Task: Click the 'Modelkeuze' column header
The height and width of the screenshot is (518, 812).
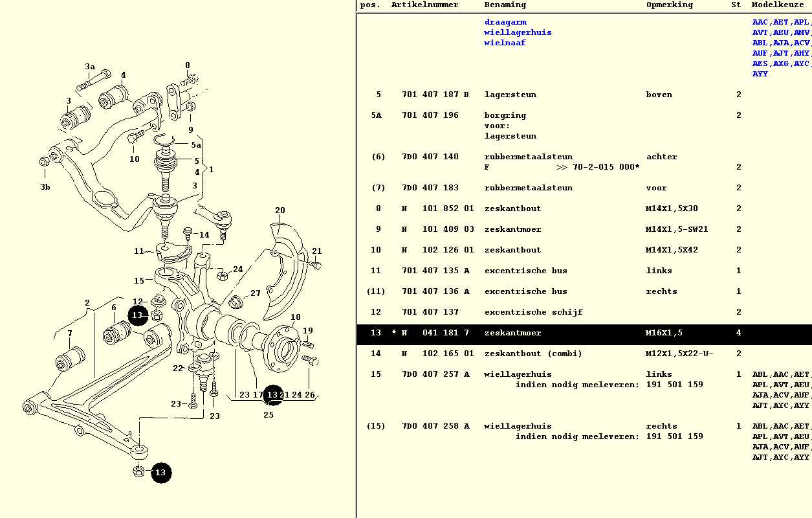Action: click(x=778, y=5)
